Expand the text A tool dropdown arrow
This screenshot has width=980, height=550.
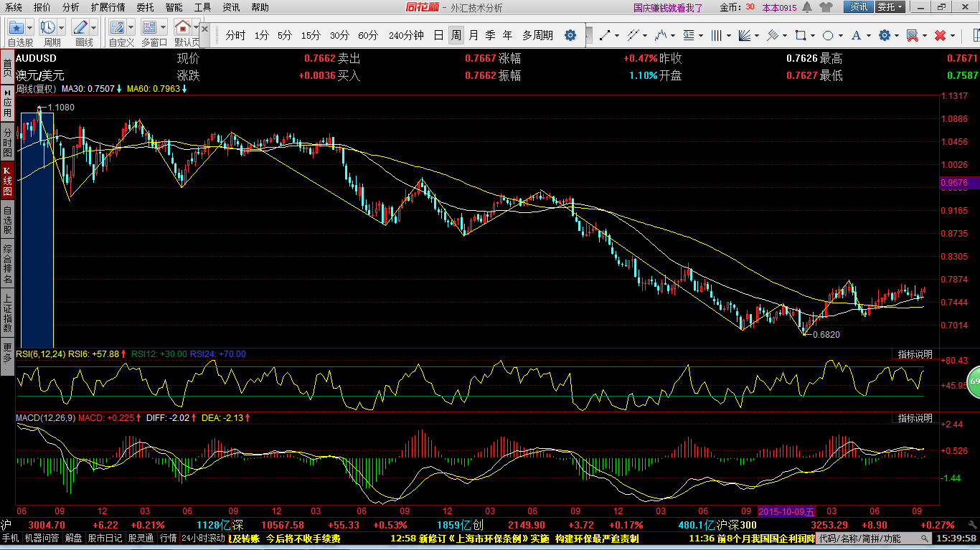(868, 35)
